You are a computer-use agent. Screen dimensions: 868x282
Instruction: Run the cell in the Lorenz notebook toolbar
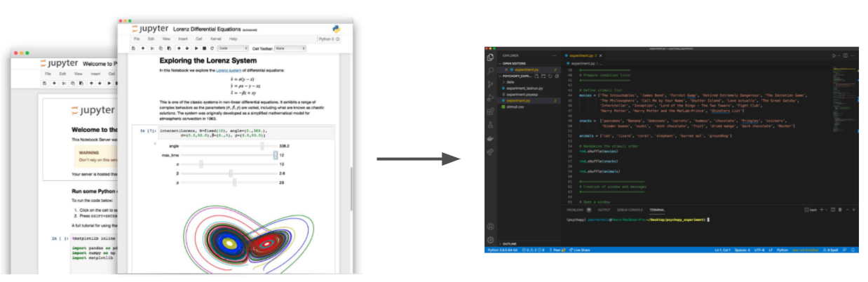coord(196,48)
